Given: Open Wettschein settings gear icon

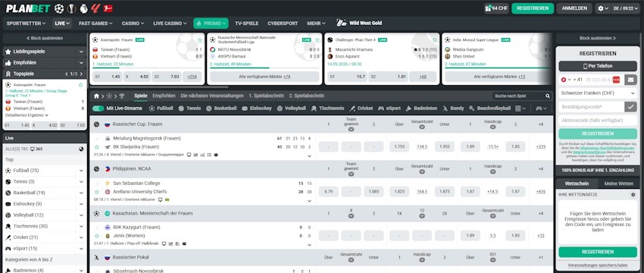Looking at the screenshot, I should [633, 194].
